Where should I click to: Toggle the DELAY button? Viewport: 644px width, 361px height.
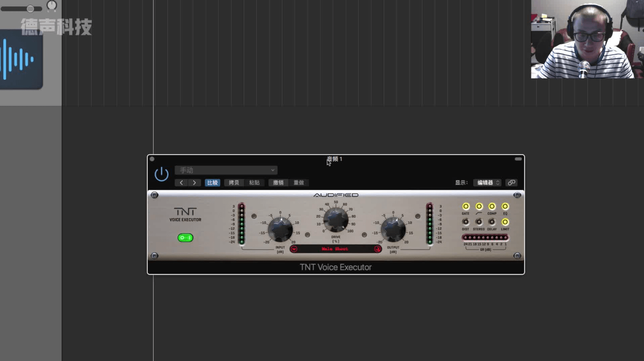coord(492,222)
